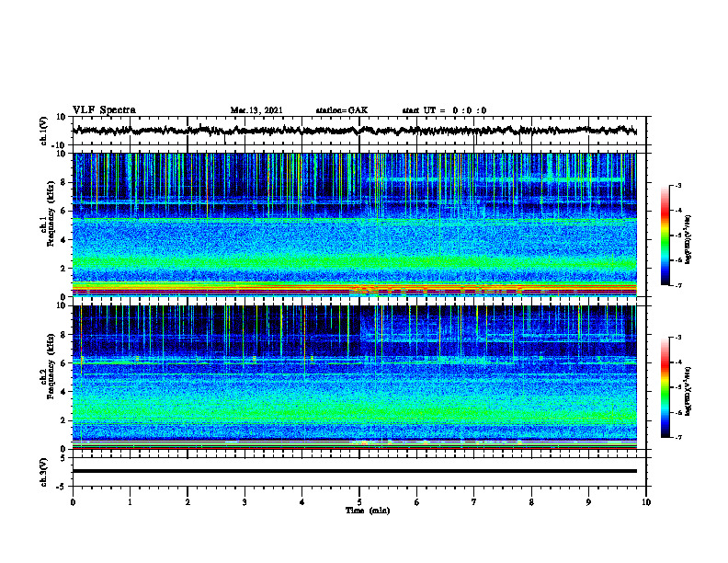Click the ch.2 color scale bar
728x563 pixels.
click(x=665, y=387)
